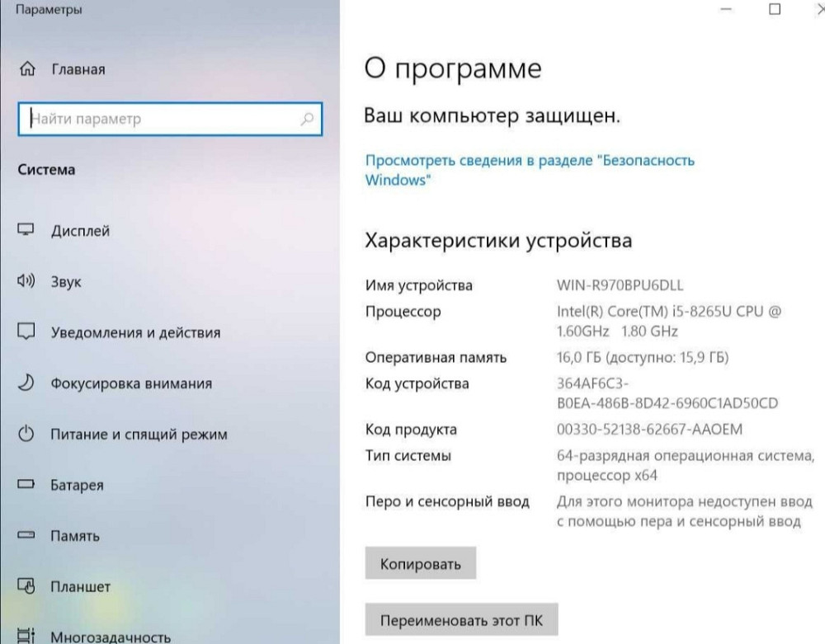Open Батарея using its battery icon
Viewport: 825px width, 644px height.
27,486
